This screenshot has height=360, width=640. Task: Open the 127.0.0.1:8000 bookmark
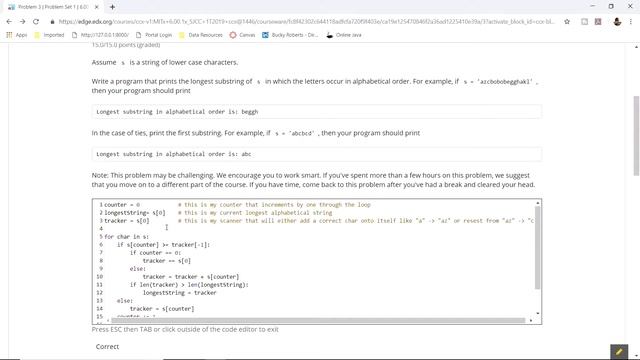point(100,35)
